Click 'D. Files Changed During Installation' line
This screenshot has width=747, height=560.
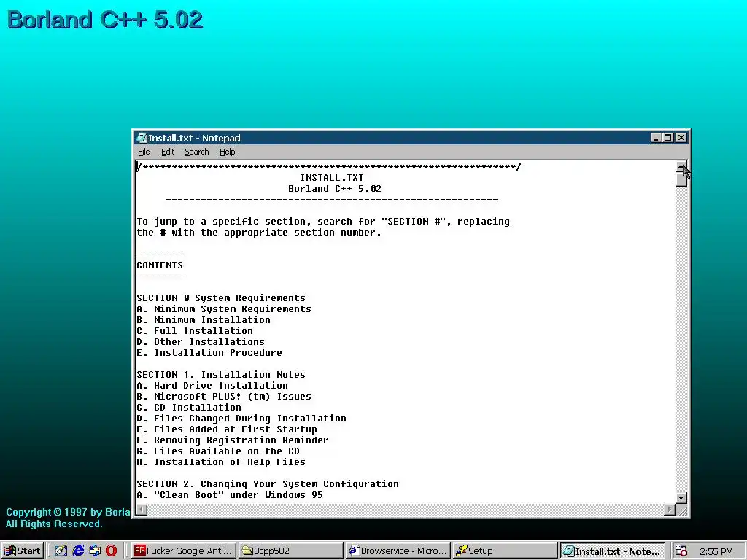(x=241, y=419)
